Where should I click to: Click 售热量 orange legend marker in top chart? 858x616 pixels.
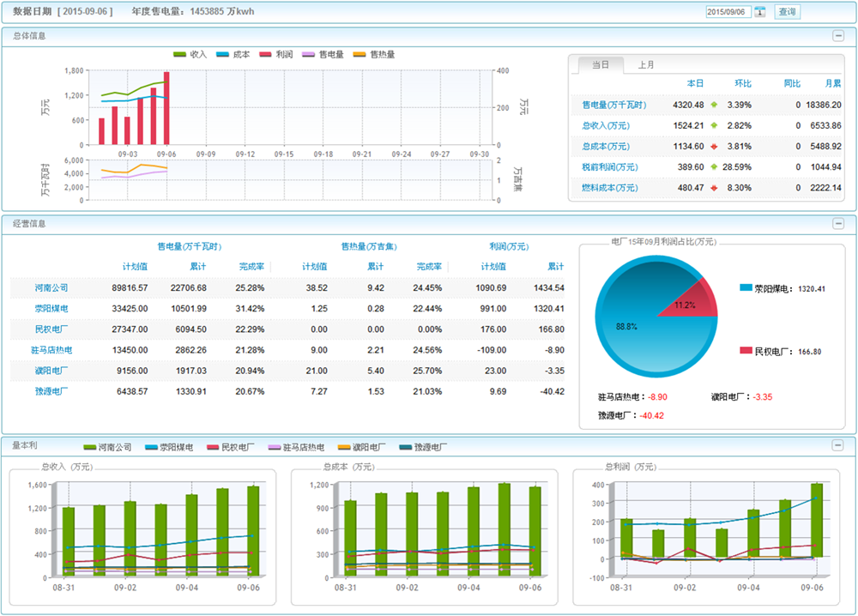360,54
